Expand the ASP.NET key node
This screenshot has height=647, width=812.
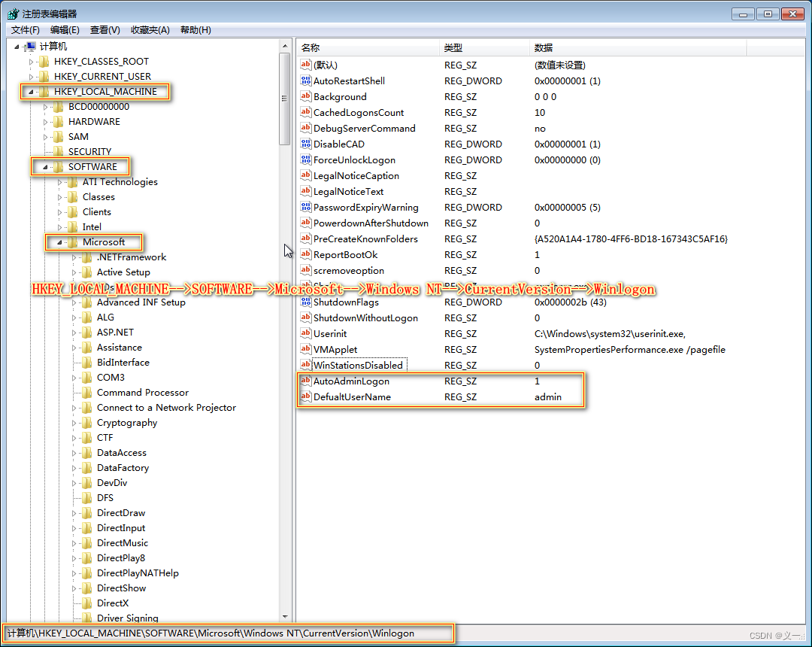tap(74, 333)
